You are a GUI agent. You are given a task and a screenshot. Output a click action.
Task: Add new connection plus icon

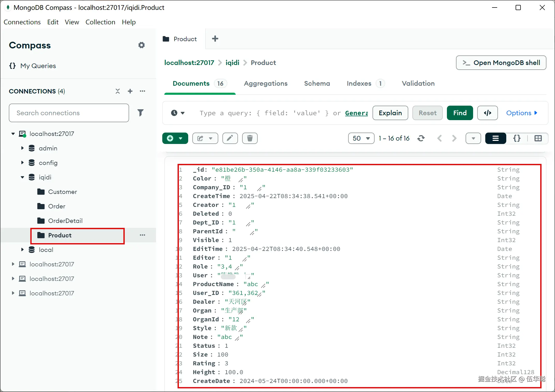130,91
